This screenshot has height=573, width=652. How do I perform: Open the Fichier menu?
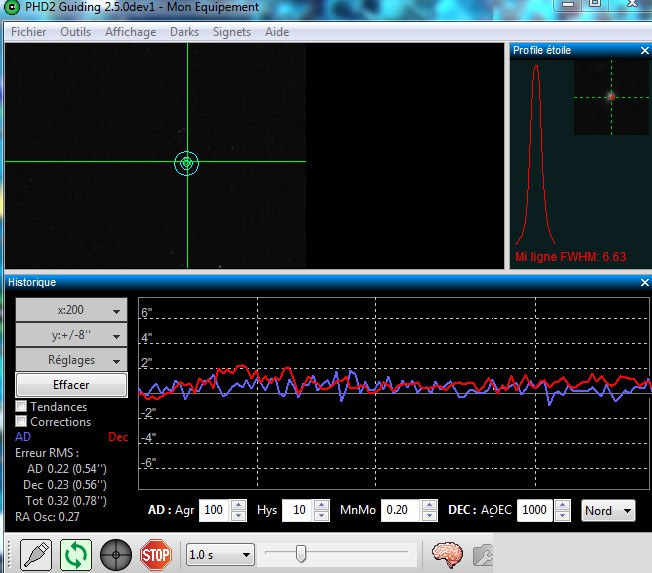29,32
